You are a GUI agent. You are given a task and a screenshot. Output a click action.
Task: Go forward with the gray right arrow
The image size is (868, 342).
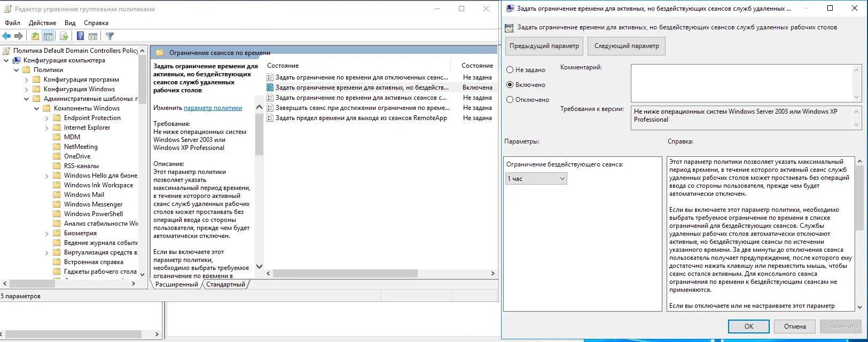click(x=19, y=36)
